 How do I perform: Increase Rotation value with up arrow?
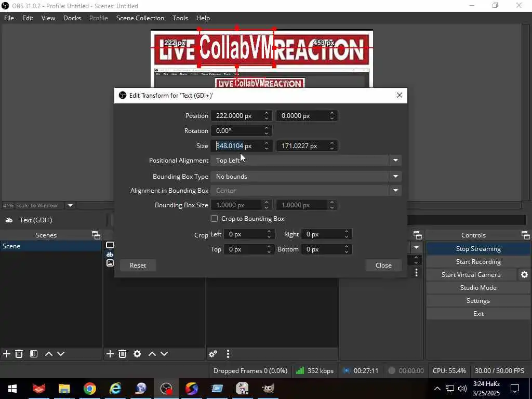tap(267, 128)
